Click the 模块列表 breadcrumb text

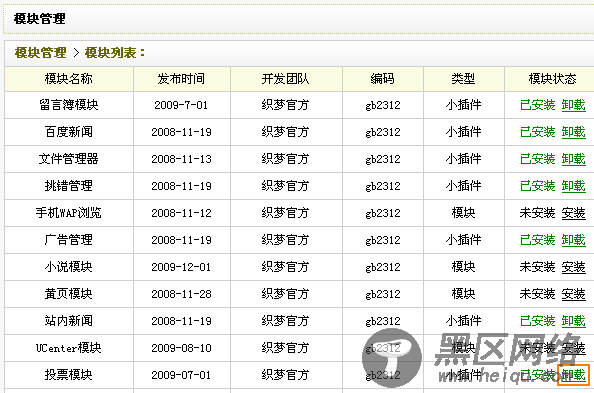pos(111,53)
